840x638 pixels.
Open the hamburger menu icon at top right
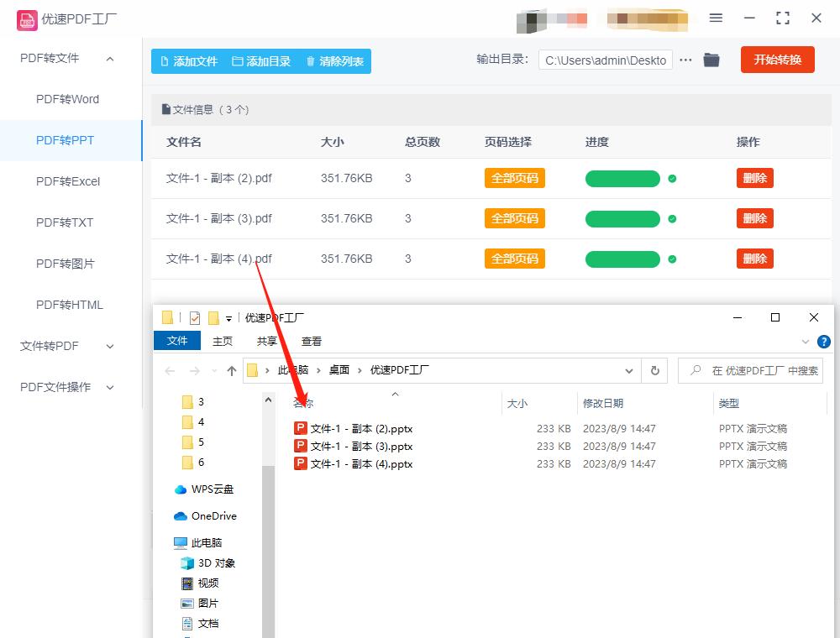(x=716, y=17)
